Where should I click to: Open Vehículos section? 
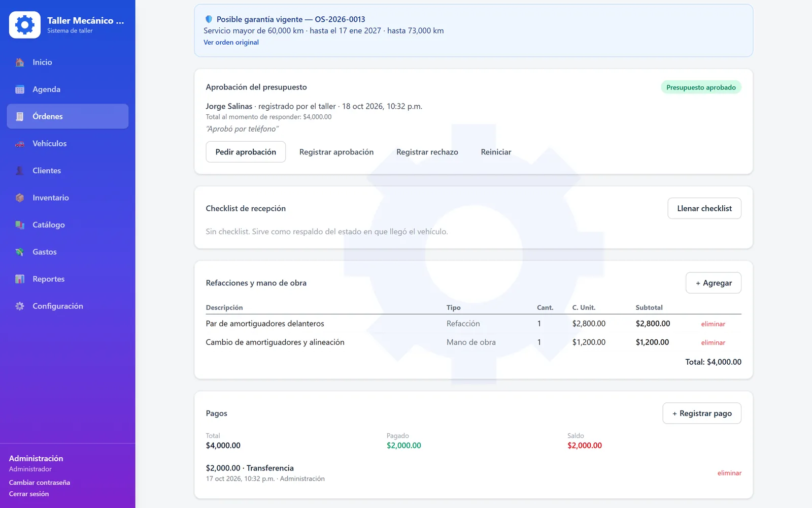(67, 144)
